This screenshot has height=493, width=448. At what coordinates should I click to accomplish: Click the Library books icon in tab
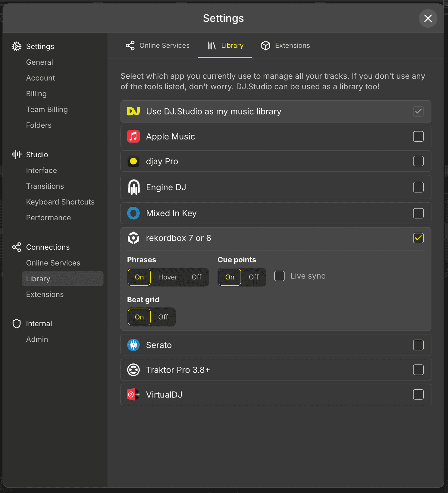coord(211,46)
